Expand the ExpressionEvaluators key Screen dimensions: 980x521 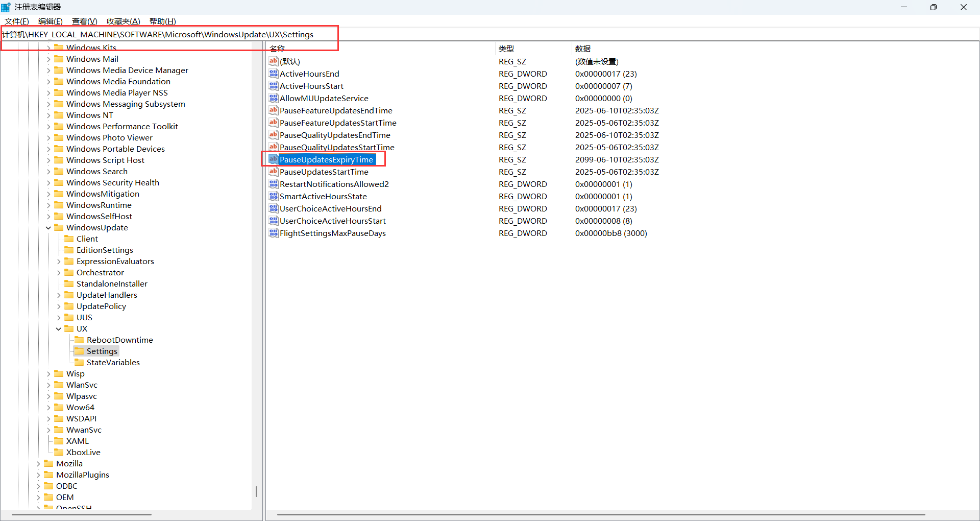coord(59,262)
